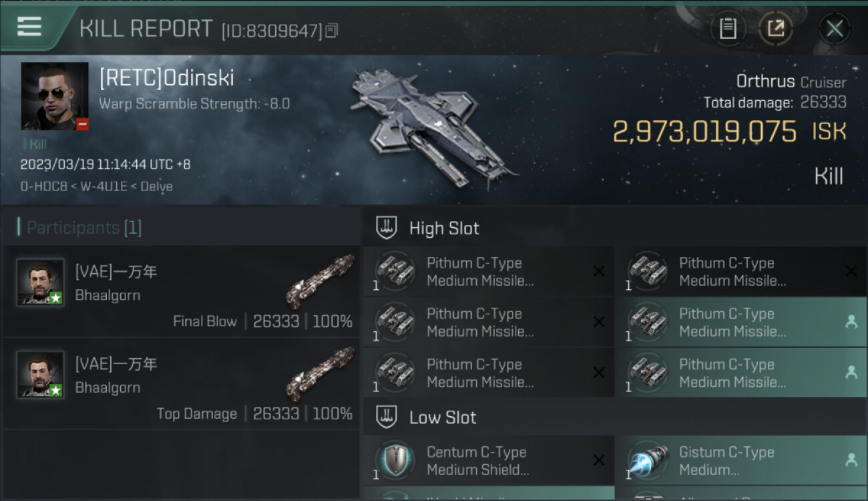The width and height of the screenshot is (868, 501).
Task: Open the clipboard notes icon
Action: pos(728,29)
